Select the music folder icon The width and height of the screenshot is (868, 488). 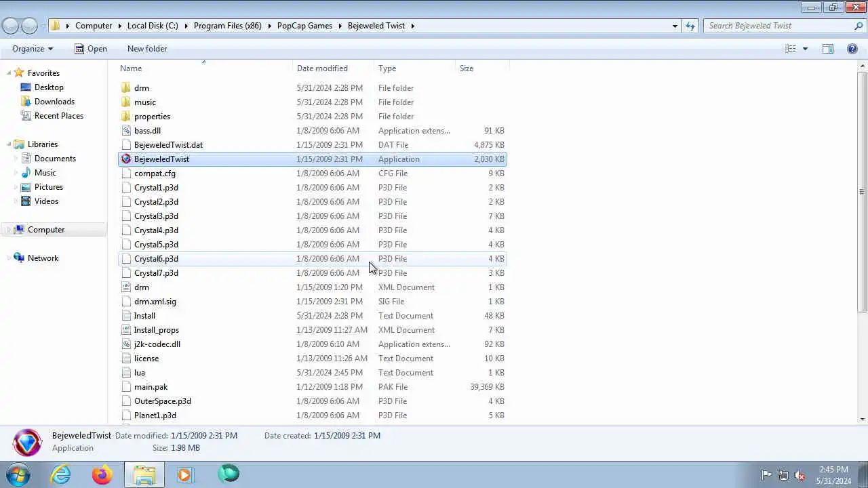click(125, 102)
